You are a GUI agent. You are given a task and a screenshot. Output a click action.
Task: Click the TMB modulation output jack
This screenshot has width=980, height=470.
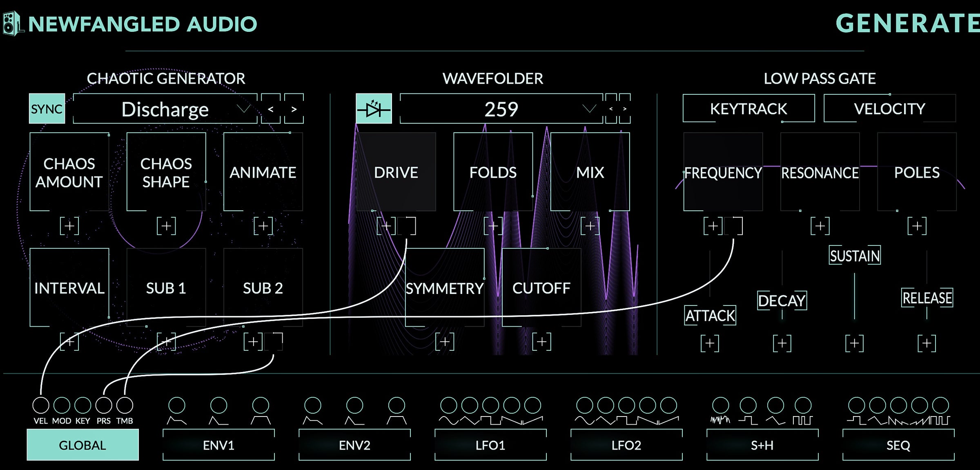(125, 405)
